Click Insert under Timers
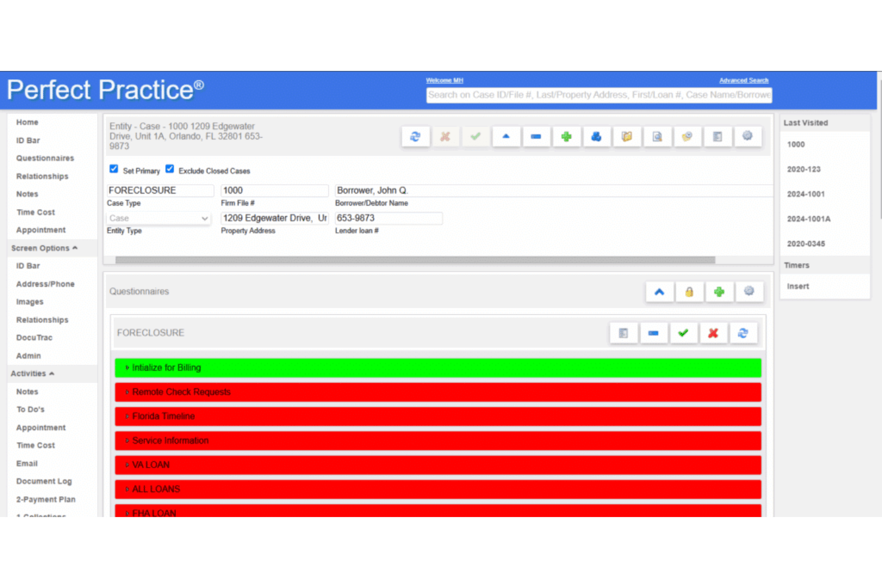882x588 pixels. click(x=798, y=287)
